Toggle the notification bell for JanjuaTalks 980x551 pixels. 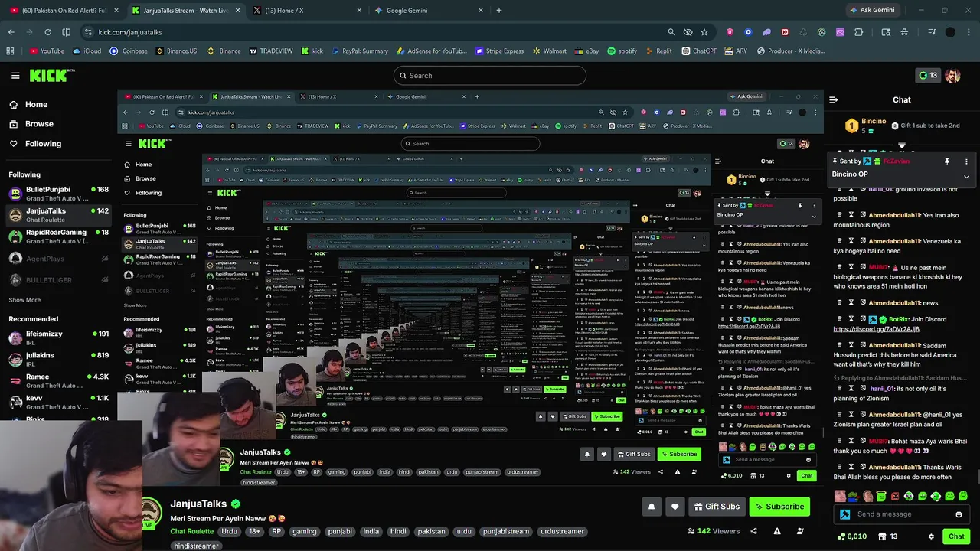pos(652,507)
